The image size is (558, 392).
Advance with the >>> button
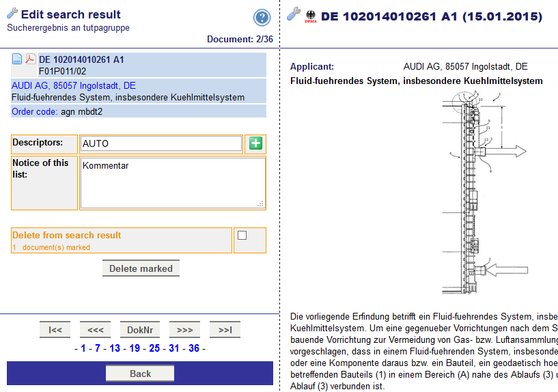184,330
